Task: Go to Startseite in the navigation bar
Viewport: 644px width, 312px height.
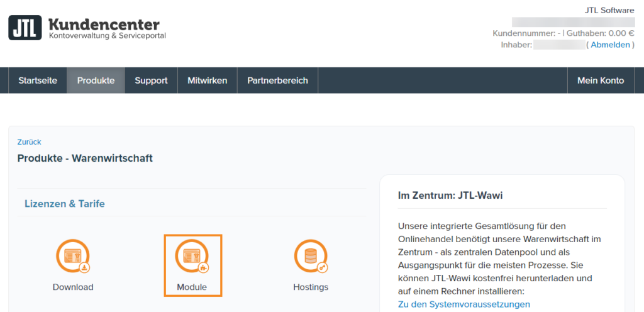Action: 38,81
